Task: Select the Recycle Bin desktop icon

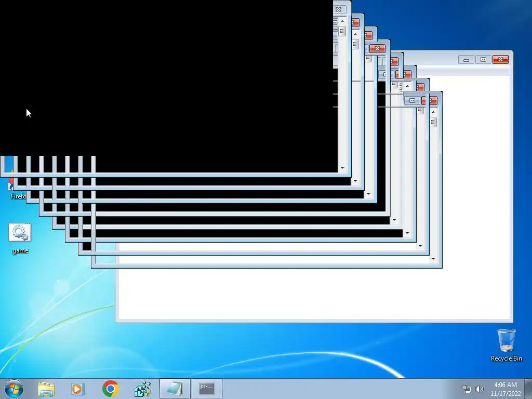Action: 506,345
